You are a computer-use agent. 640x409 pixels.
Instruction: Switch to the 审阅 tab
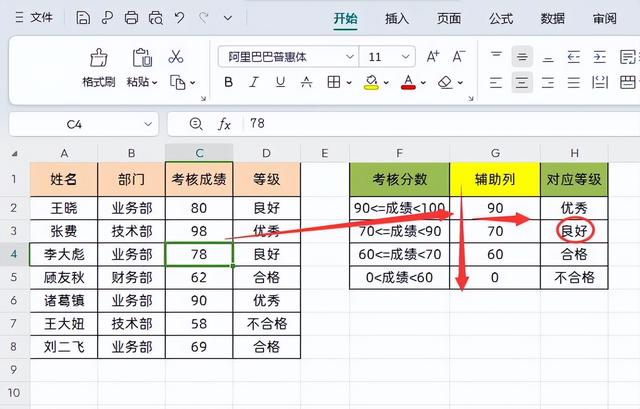point(604,18)
